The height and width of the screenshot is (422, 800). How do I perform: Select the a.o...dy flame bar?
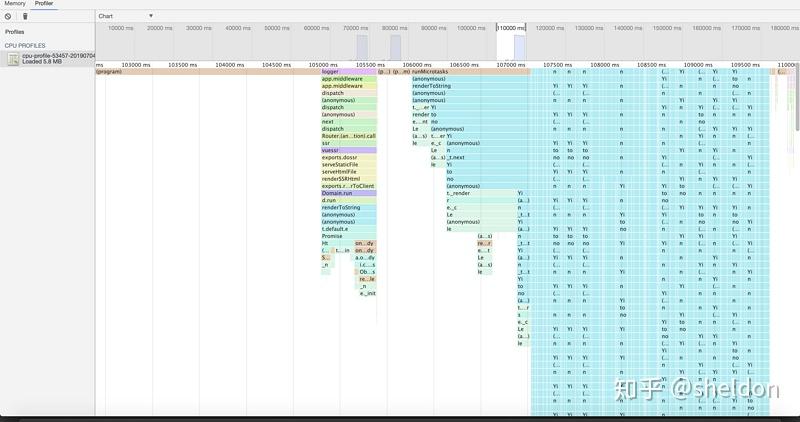[x=365, y=258]
